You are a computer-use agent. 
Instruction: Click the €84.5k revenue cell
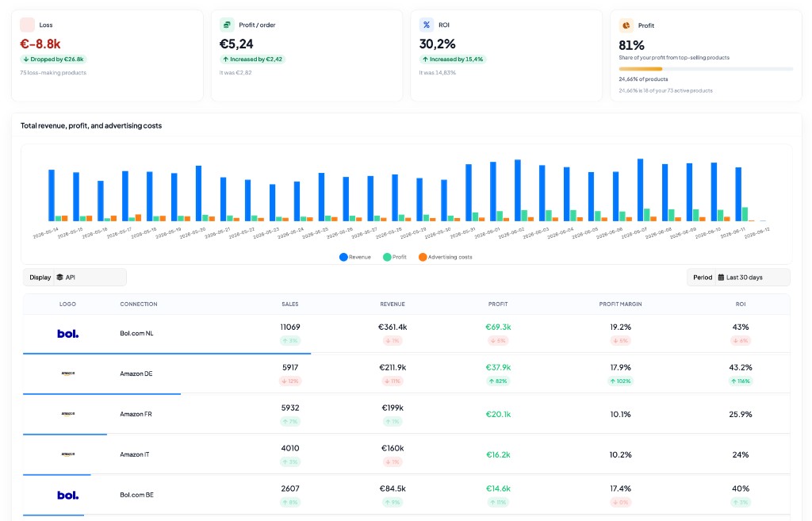pos(393,488)
